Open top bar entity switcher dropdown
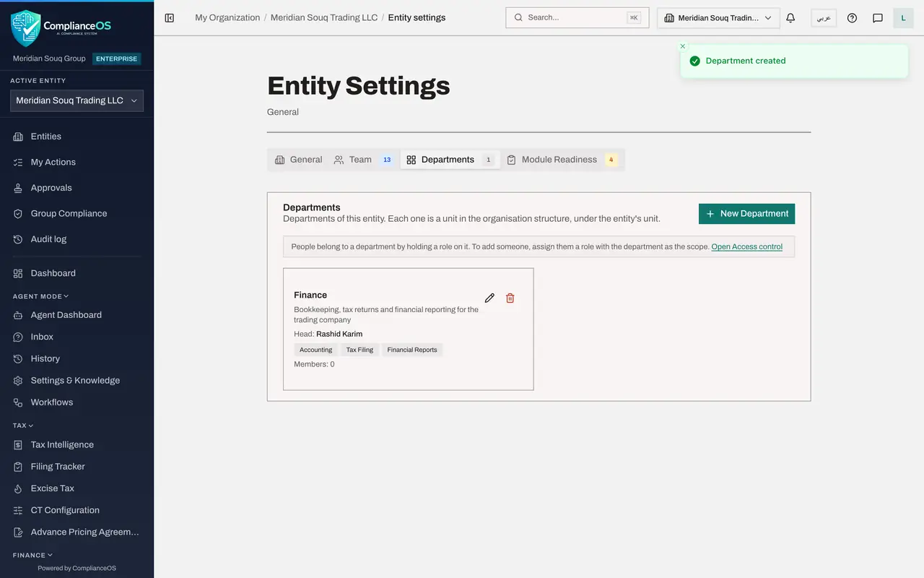This screenshot has height=578, width=924. click(718, 18)
